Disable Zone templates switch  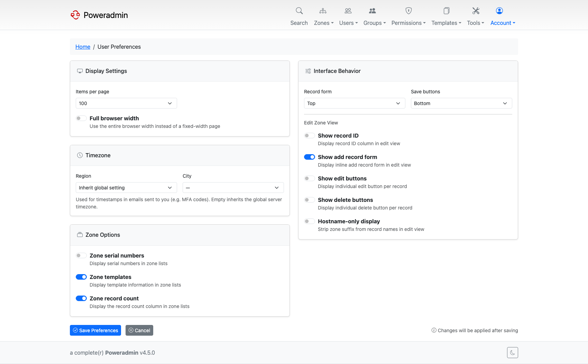(x=81, y=277)
